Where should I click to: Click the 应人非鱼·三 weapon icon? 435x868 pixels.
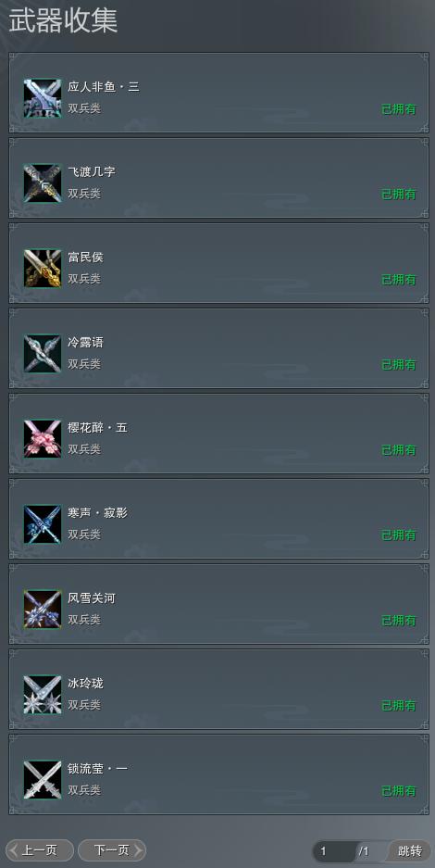(x=43, y=98)
